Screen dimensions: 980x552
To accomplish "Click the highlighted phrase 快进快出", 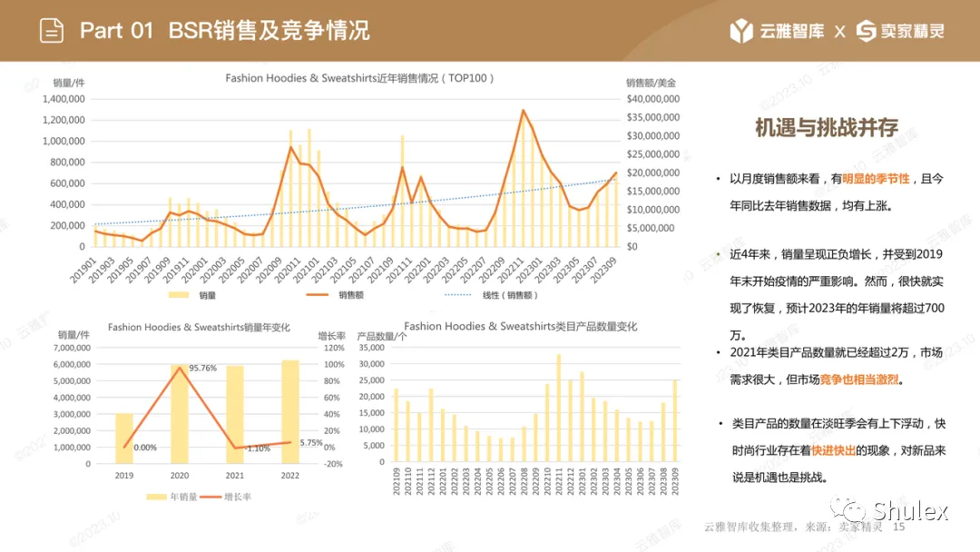I will coord(833,450).
